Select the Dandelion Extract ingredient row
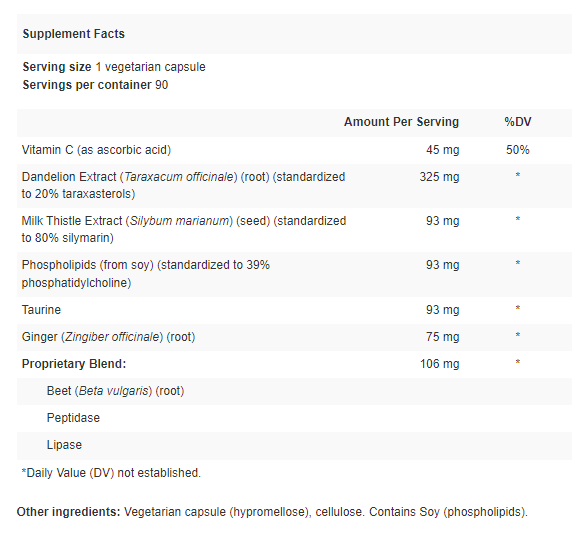 point(294,186)
